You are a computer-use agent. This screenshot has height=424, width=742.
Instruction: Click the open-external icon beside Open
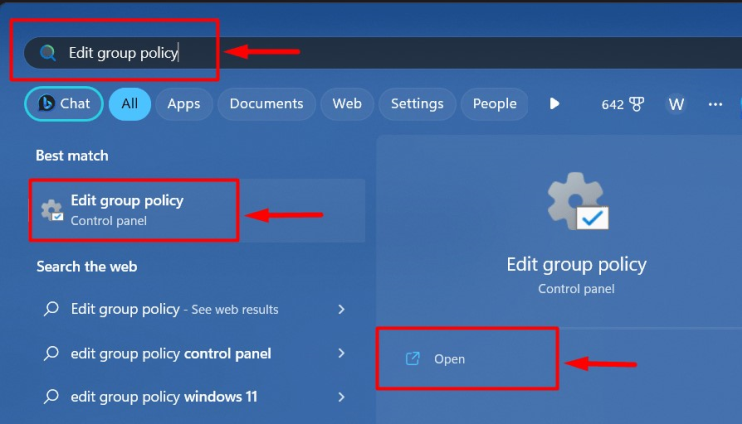click(x=413, y=359)
